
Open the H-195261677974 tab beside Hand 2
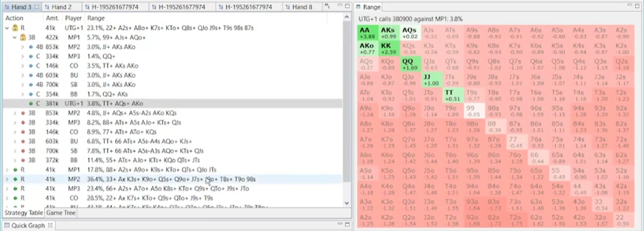click(x=115, y=7)
